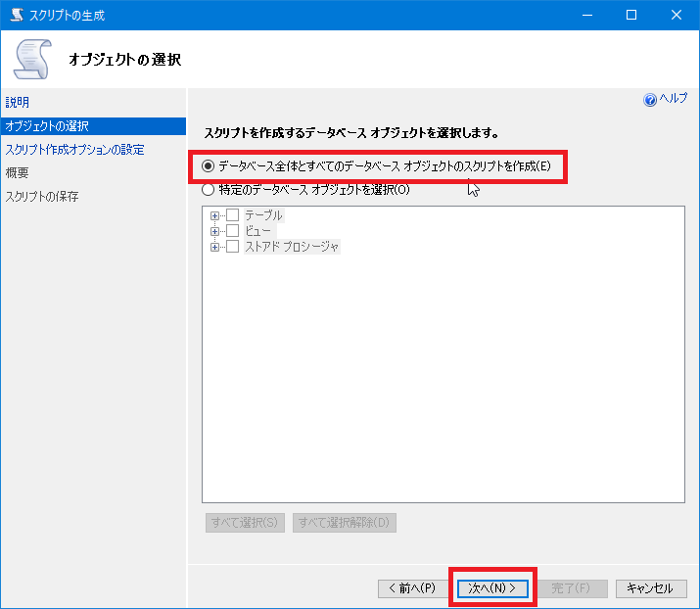Open the ヘルプ link
700x609 pixels.
673,100
